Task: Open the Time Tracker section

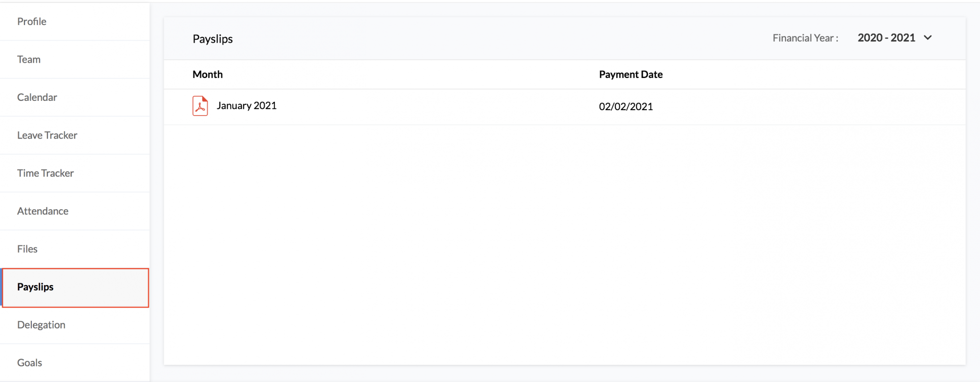Action: tap(75, 173)
